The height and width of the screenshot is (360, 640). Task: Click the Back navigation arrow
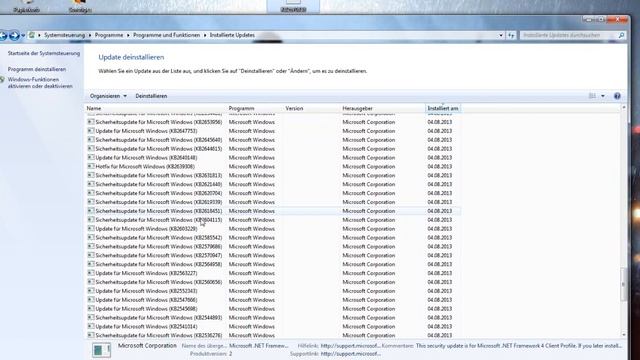3,36
